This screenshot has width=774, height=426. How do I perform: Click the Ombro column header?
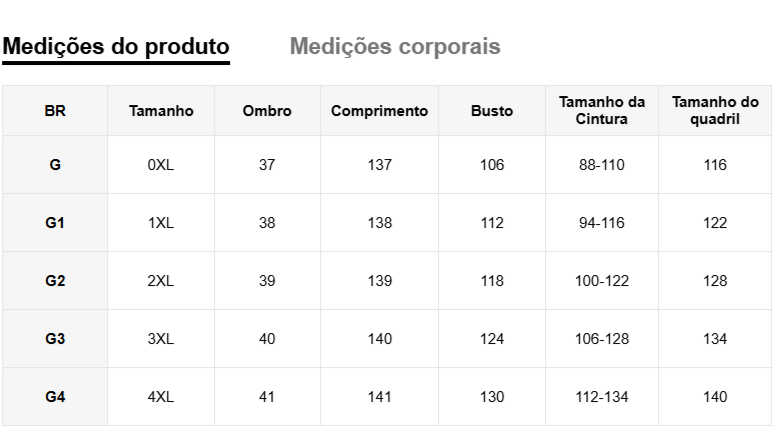(267, 111)
